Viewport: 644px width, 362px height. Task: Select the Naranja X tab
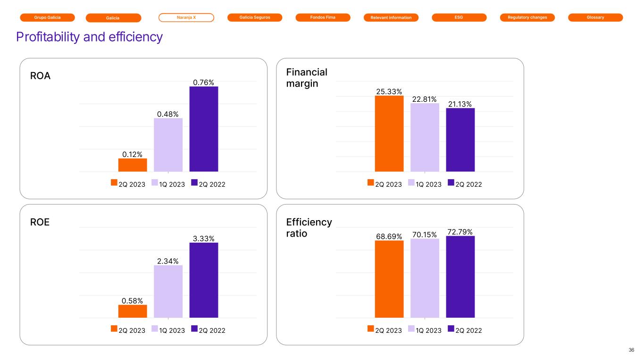[x=186, y=17]
